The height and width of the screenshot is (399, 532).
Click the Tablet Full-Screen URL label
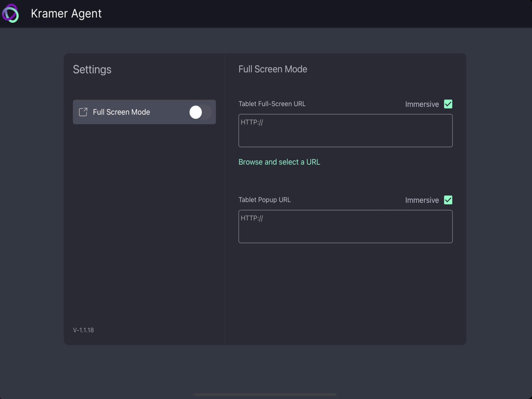[272, 104]
